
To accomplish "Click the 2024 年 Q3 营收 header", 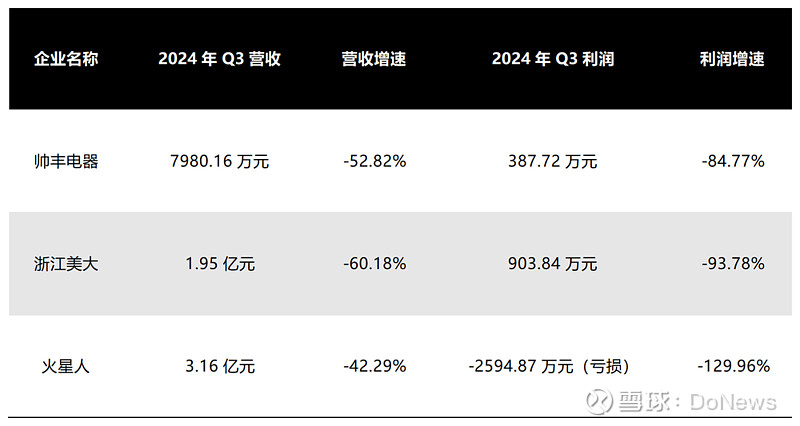I will (x=219, y=59).
